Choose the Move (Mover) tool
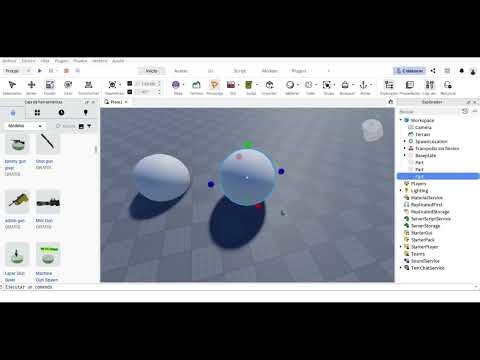This screenshot has height=360, width=480. tap(31, 85)
